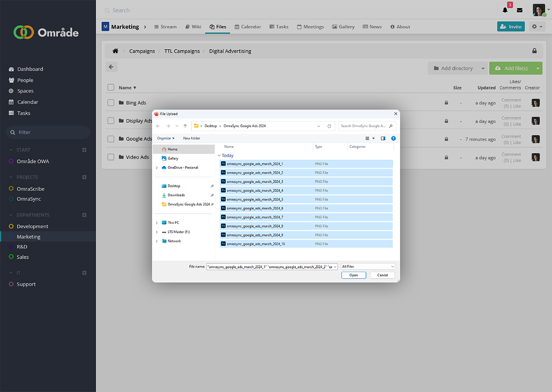The height and width of the screenshot is (392, 552).
Task: Tick the Video Ads folder checkbox
Action: [x=111, y=157]
